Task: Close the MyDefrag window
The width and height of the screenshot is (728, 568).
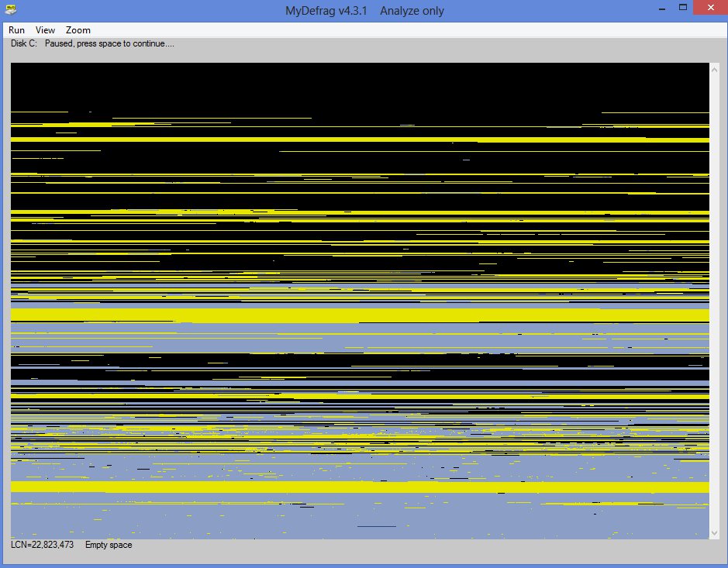Action: pos(711,8)
